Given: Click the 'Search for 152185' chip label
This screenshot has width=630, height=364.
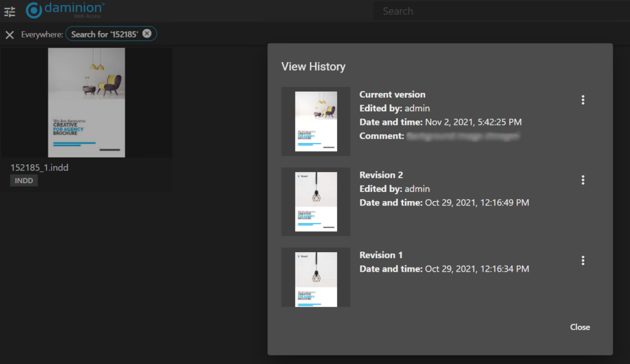Looking at the screenshot, I should tap(104, 34).
